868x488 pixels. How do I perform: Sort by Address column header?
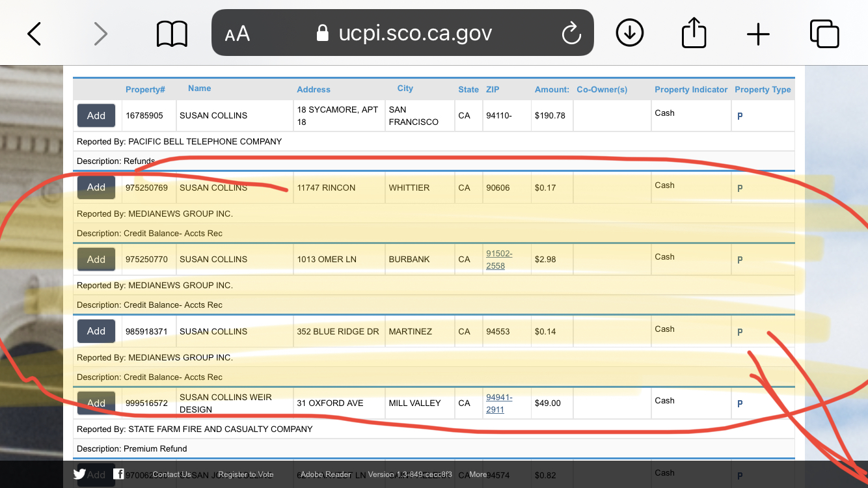click(x=314, y=89)
